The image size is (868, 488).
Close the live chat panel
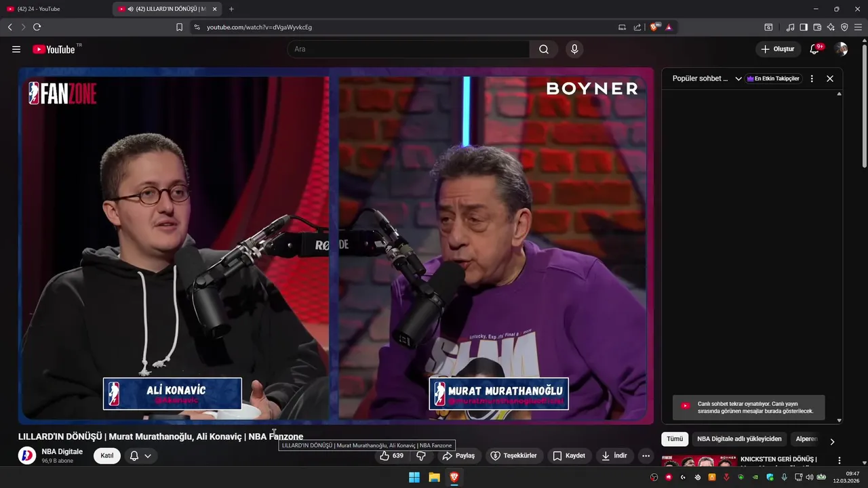[829, 79]
